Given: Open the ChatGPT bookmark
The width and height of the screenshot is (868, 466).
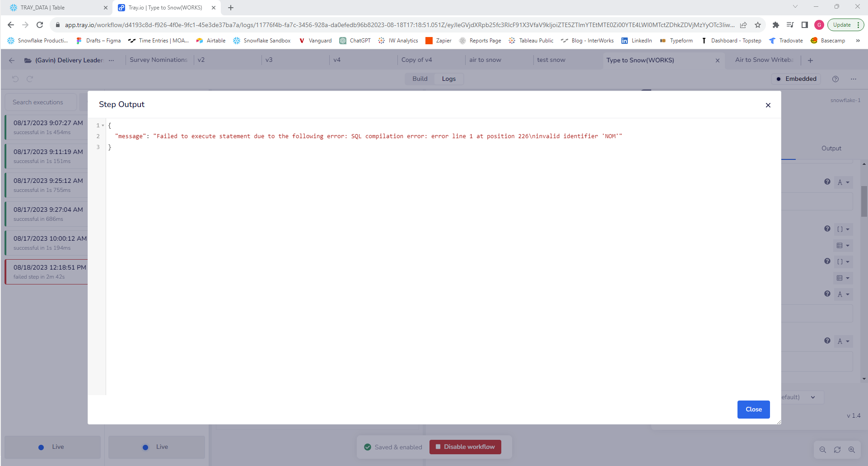Looking at the screenshot, I should click(x=355, y=41).
